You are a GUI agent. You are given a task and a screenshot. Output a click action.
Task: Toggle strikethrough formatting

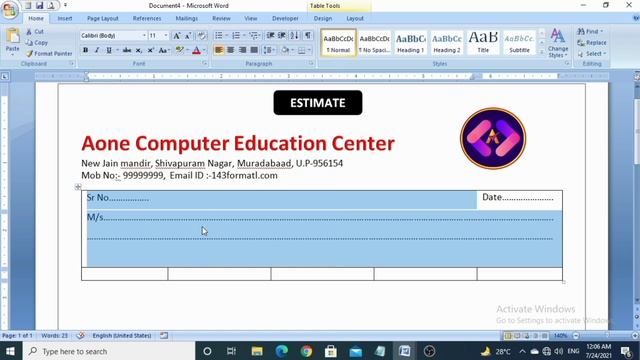(127, 50)
